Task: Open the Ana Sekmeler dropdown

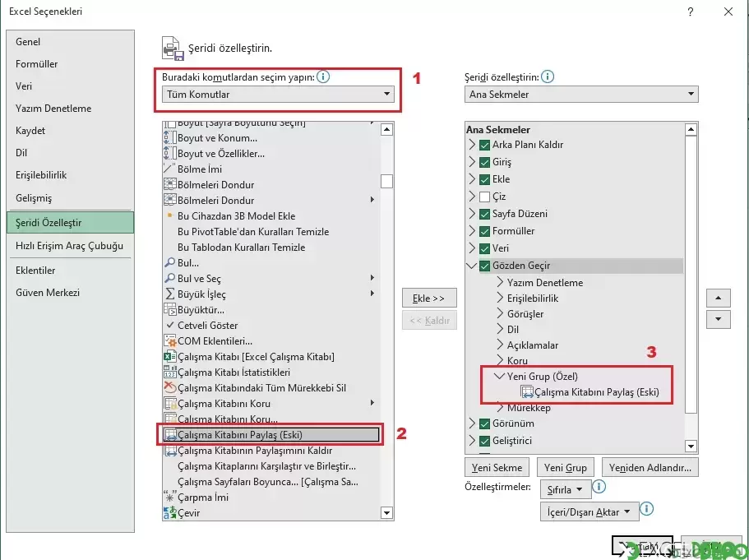Action: (581, 94)
